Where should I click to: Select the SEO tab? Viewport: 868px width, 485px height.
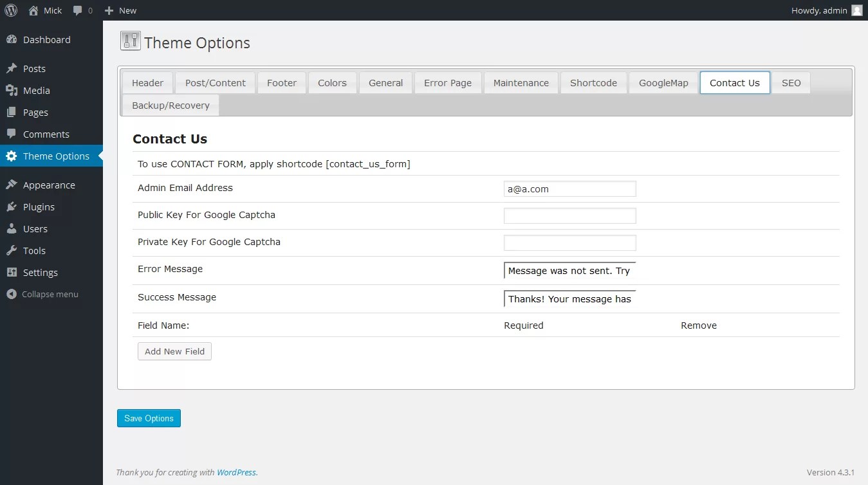(x=791, y=82)
